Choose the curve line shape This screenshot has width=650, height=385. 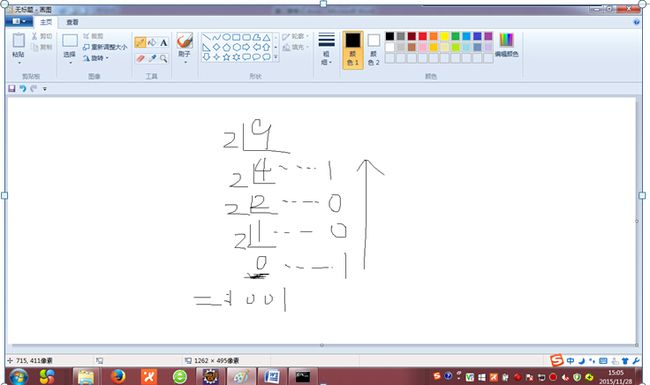point(216,38)
